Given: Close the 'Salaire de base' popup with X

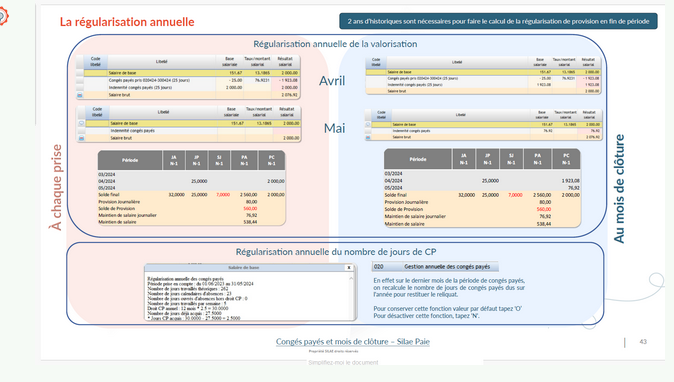Looking at the screenshot, I should click(349, 267).
